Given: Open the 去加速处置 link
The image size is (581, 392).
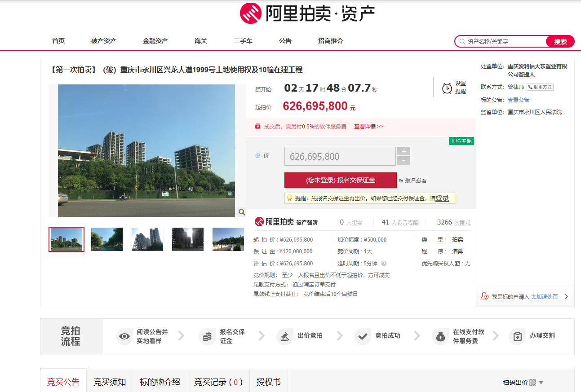Looking at the screenshot, I should [545, 296].
